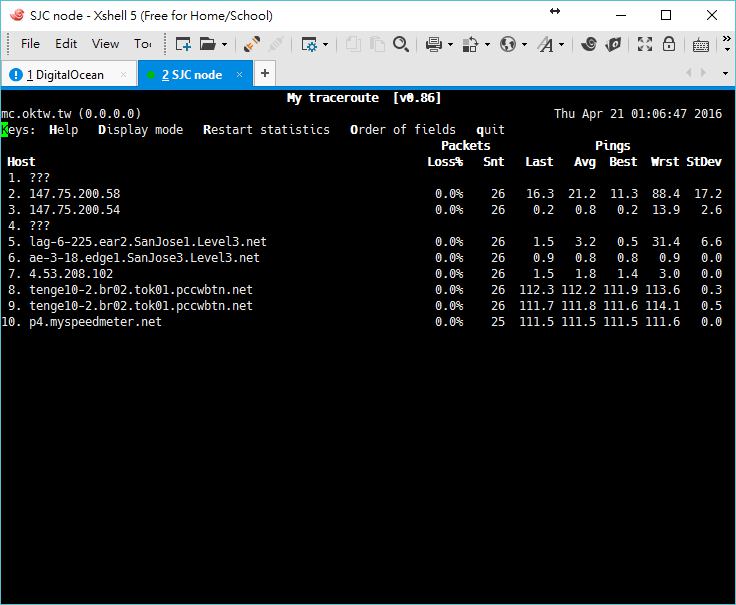This screenshot has width=736, height=605.
Task: Click the New session icon
Action: coord(183,44)
